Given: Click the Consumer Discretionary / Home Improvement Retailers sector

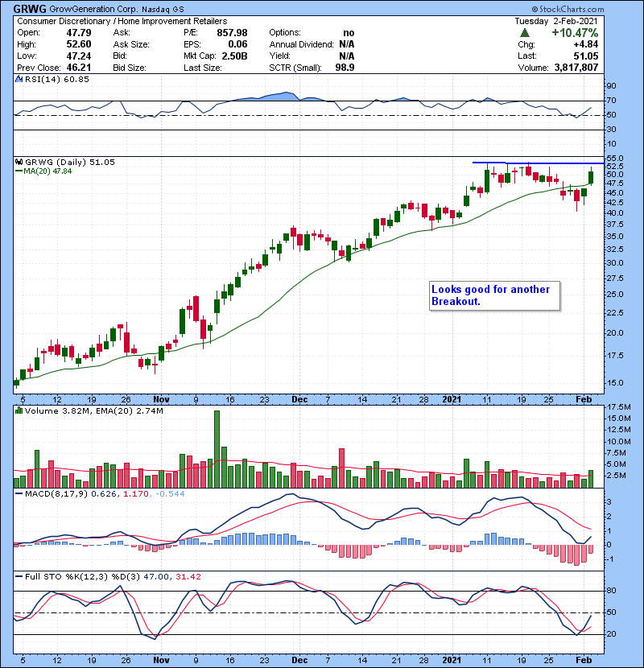Looking at the screenshot, I should [122, 21].
